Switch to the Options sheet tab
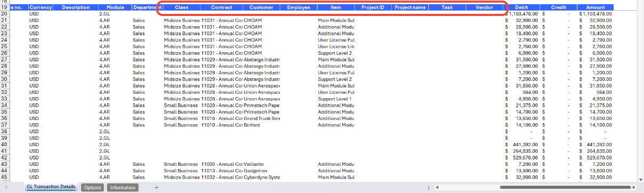Viewport: 644px width, 193px height. click(x=93, y=188)
